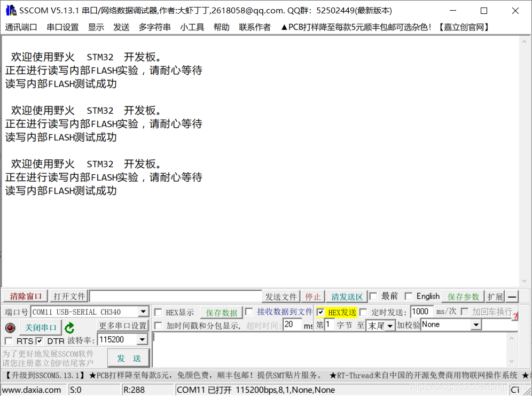Screen dimensions: 532x396
Task: Click the 停止 button
Action: [x=313, y=297]
